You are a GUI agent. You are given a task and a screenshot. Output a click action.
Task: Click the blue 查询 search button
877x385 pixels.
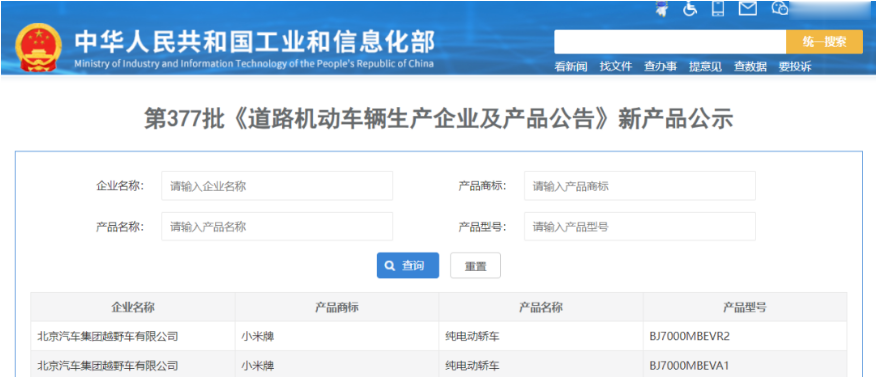click(x=408, y=266)
